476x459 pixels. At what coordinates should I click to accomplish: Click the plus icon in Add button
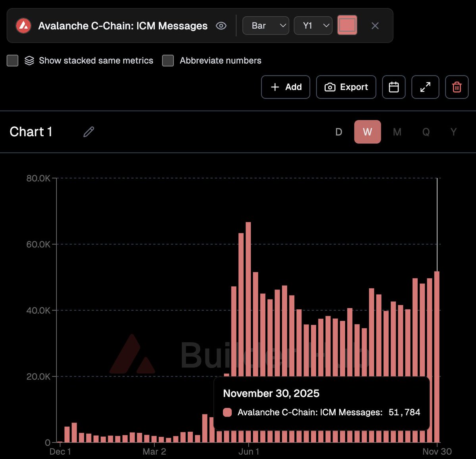275,87
